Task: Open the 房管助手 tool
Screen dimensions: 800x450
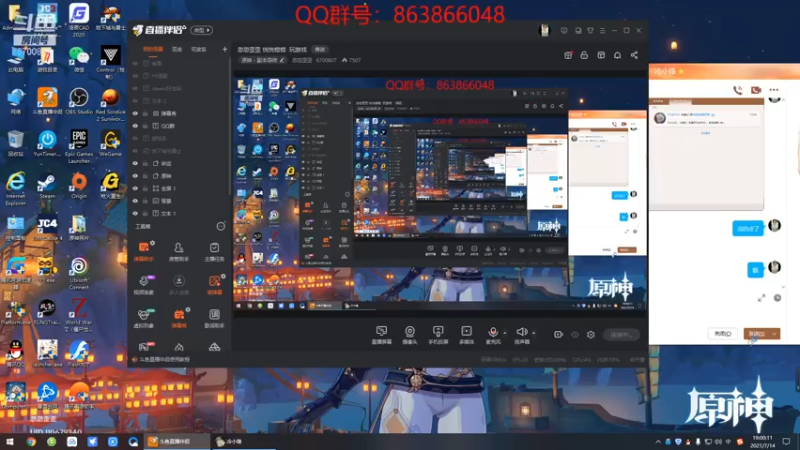Action: point(179,251)
